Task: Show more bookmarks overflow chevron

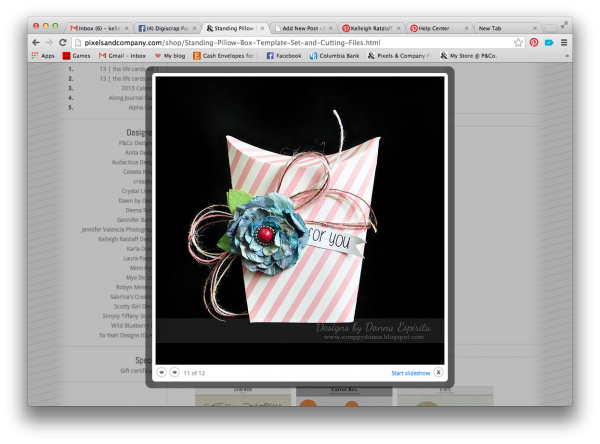Action: (567, 56)
